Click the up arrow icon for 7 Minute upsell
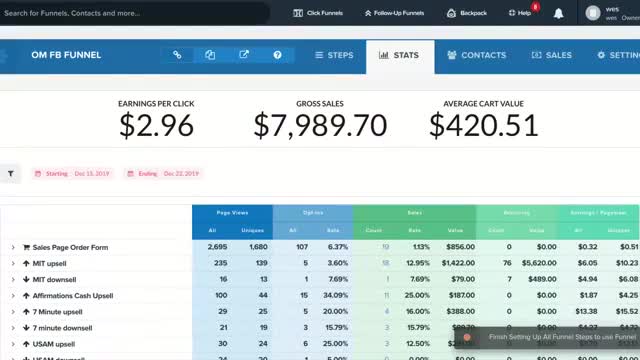Screen dimensions: 640x360 coord(26,312)
